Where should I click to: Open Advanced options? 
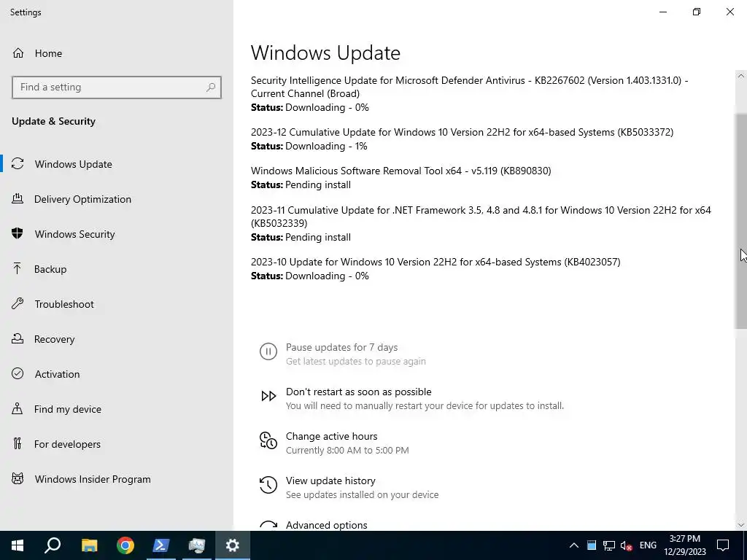click(326, 525)
